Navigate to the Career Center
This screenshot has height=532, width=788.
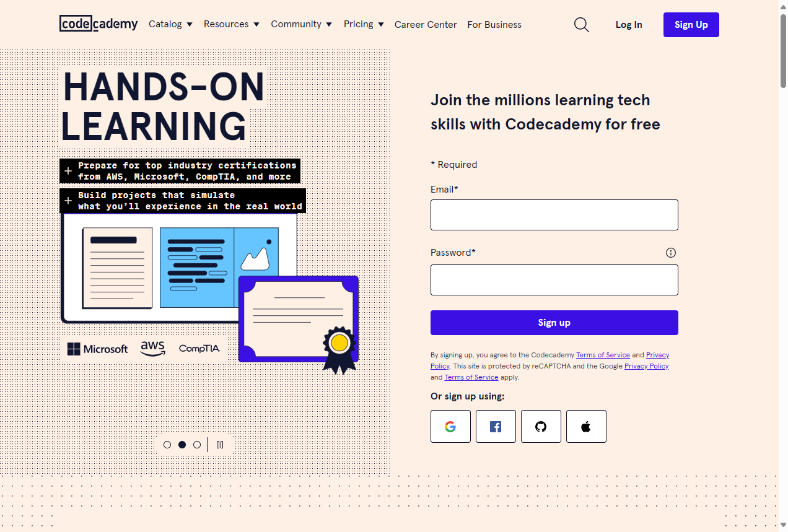[x=426, y=24]
